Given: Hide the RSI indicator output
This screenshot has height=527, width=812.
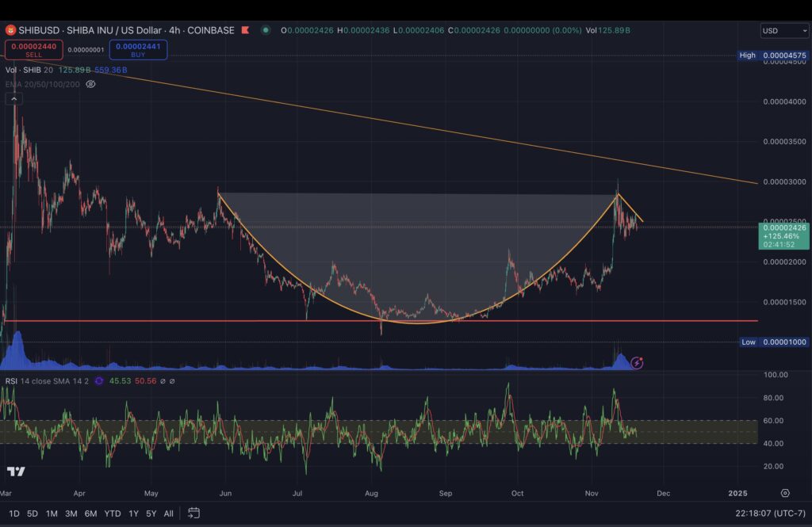Looking at the screenshot, I should (x=163, y=381).
